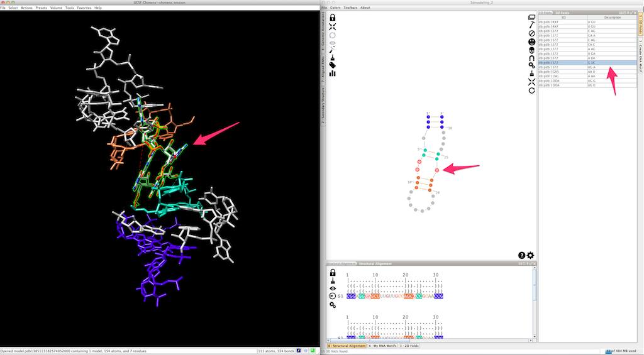Open the Presets menu in Chimera
Image resolution: width=644 pixels, height=355 pixels.
pyautogui.click(x=41, y=8)
